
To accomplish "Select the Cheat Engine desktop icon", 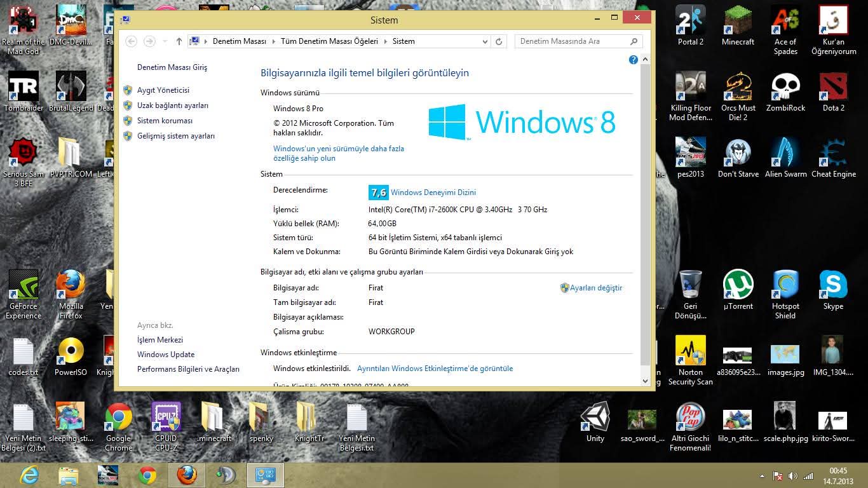I will tap(834, 158).
